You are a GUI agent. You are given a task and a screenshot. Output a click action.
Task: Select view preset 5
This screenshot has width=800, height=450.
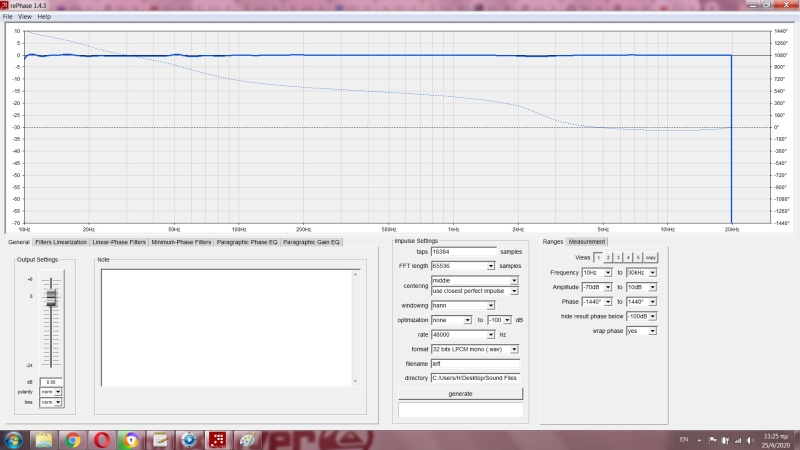[x=638, y=257]
